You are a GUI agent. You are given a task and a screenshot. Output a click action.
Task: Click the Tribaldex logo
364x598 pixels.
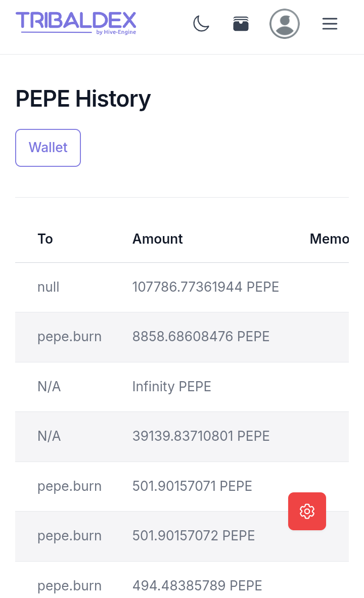pyautogui.click(x=76, y=23)
